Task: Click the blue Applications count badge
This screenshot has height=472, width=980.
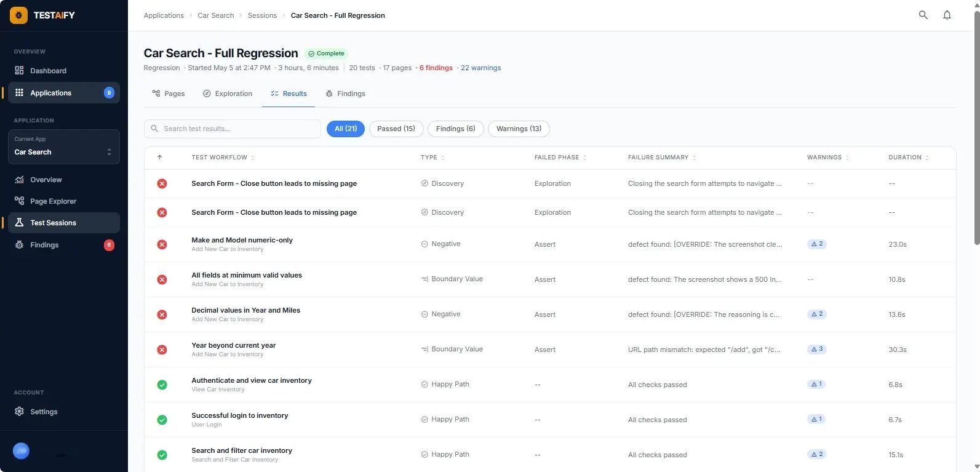Action: pyautogui.click(x=109, y=93)
